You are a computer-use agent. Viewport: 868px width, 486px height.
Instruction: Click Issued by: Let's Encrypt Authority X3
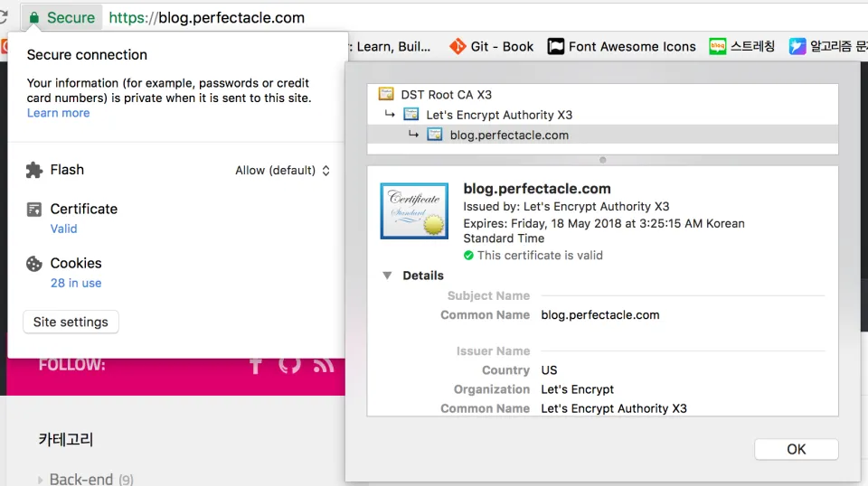[566, 206]
